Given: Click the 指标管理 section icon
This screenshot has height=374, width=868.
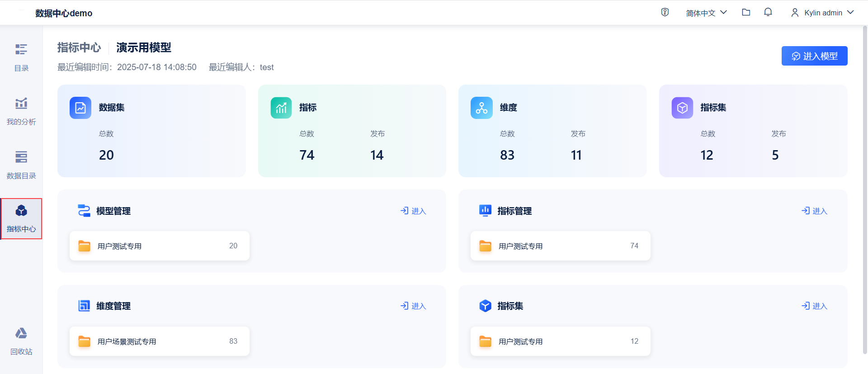Looking at the screenshot, I should click(485, 211).
